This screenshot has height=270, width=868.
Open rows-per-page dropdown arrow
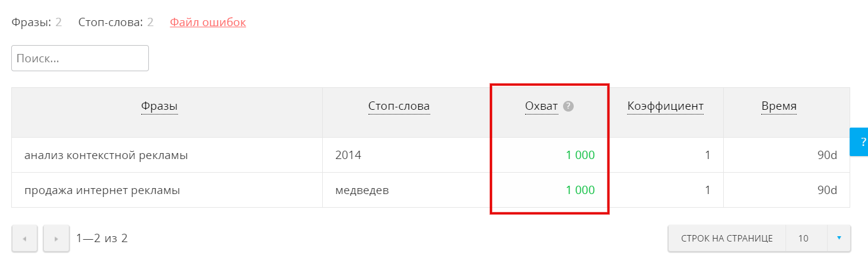(838, 238)
